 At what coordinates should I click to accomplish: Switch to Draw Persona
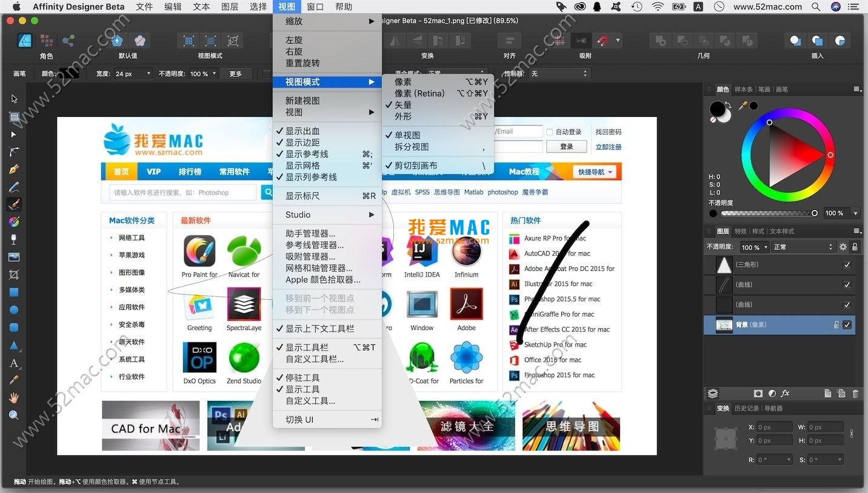[25, 41]
